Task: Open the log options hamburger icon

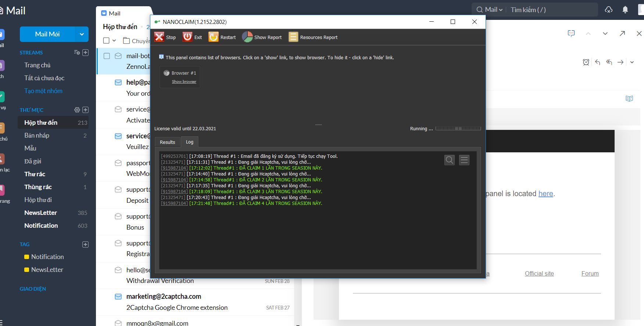Action: [x=464, y=160]
